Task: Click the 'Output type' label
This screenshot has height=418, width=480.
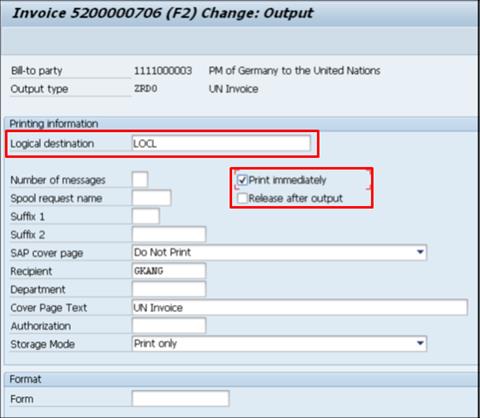Action: click(39, 89)
